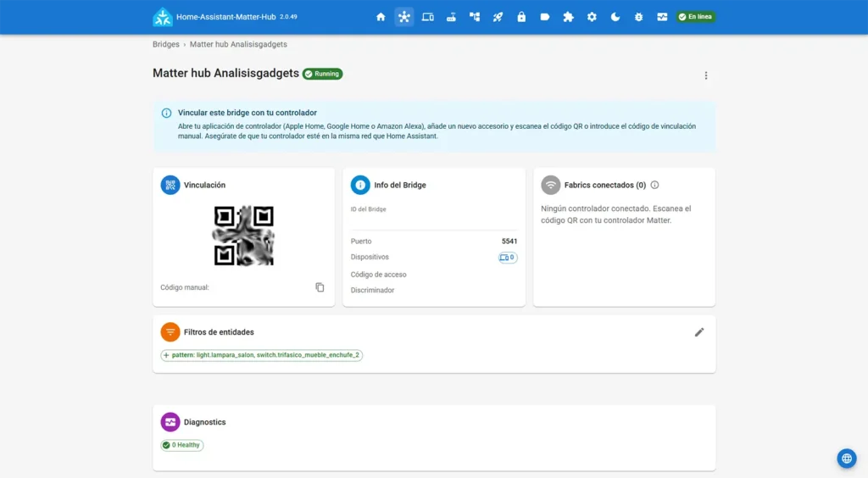Screen dimensions: 868x478
Task: Click the Matter hub Analisisgadgets breadcrumb
Action: tap(238, 44)
